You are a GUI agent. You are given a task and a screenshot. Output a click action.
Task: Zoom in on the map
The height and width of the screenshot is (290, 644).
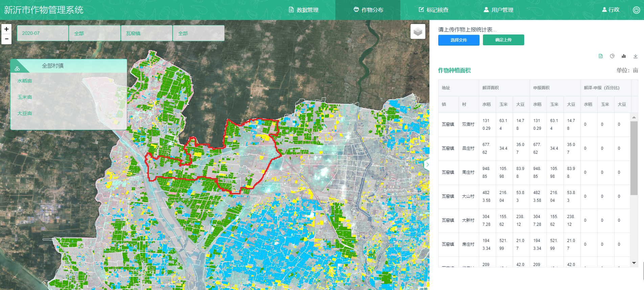(x=6, y=29)
